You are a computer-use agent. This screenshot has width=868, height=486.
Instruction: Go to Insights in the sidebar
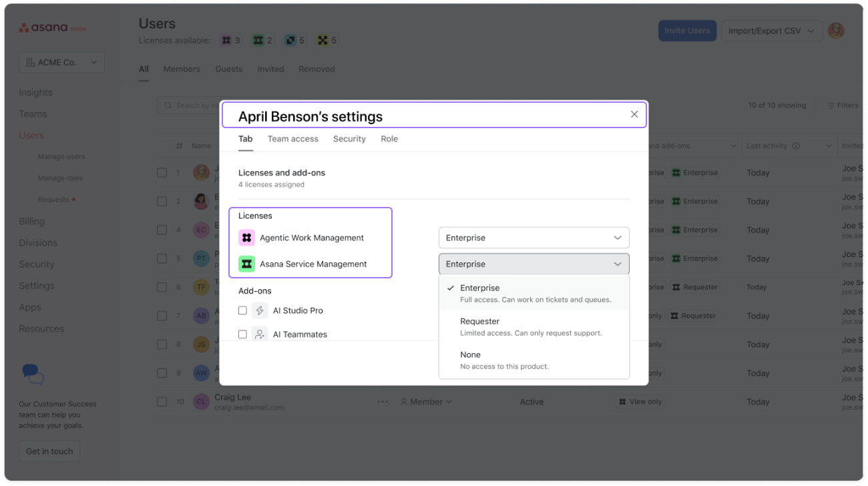click(35, 93)
